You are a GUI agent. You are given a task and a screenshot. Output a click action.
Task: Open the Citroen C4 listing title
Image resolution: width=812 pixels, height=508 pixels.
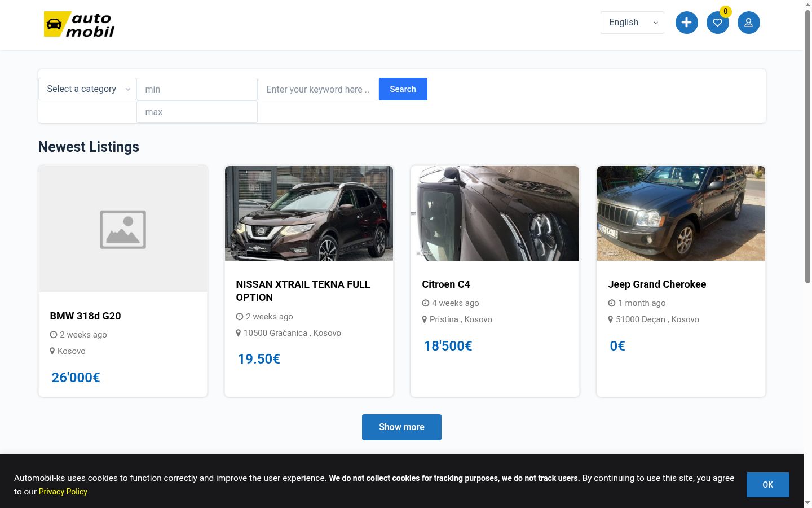pyautogui.click(x=446, y=284)
